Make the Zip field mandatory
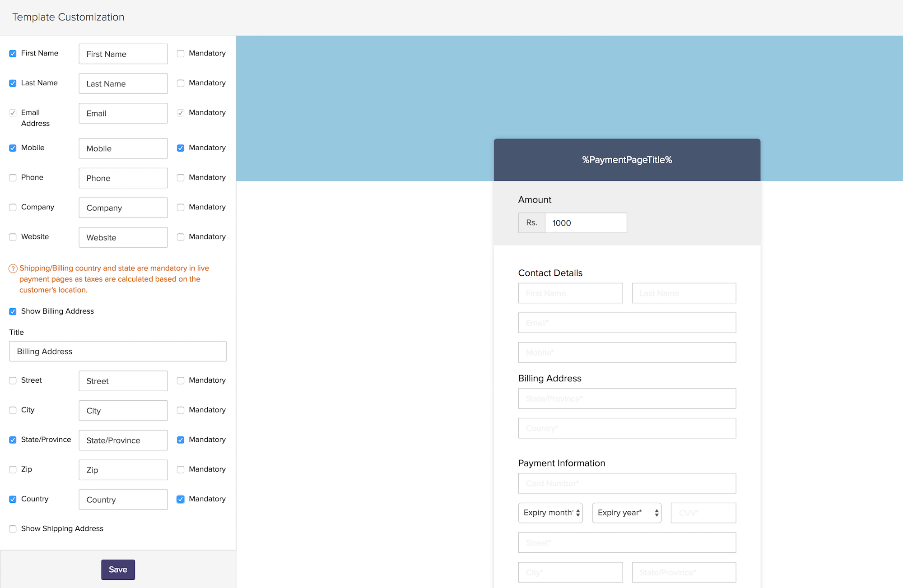 [181, 470]
